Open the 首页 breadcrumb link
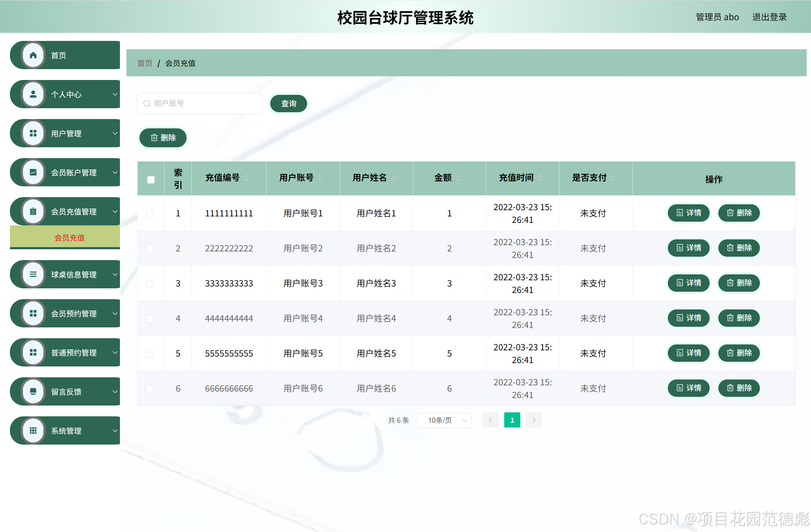Image resolution: width=811 pixels, height=532 pixels. tap(144, 63)
